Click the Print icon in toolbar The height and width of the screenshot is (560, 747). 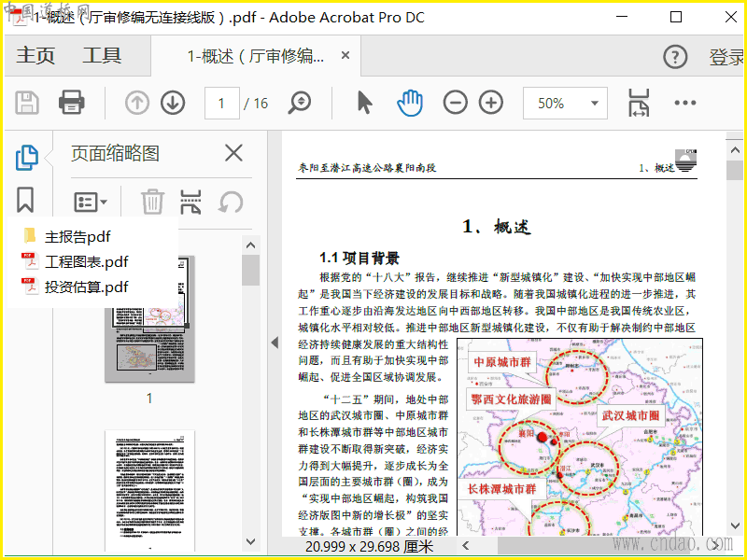72,103
